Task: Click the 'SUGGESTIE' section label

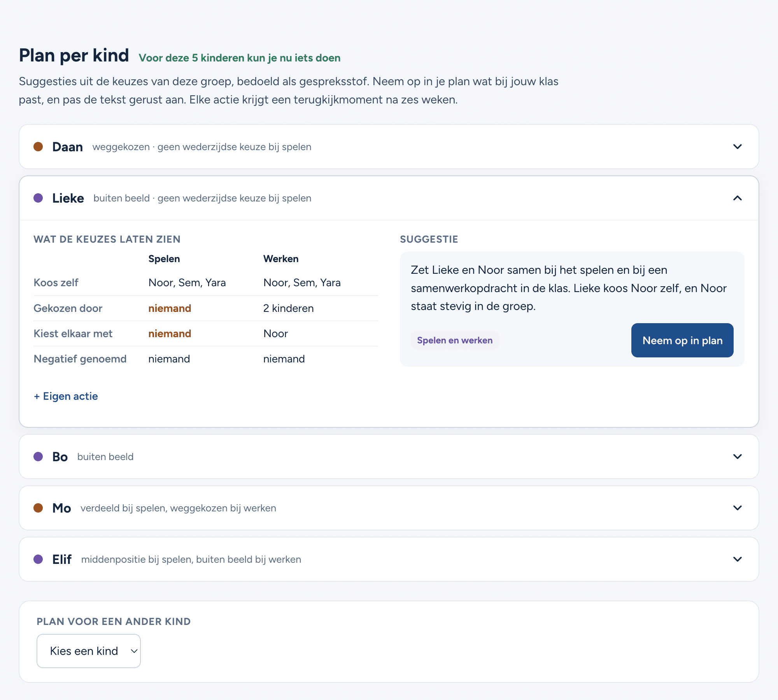Action: click(x=429, y=239)
